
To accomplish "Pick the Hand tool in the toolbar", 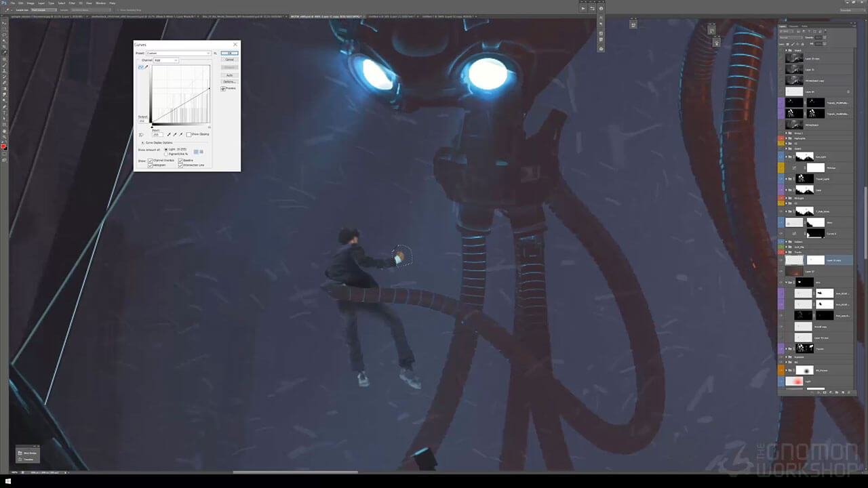I will pos(4,131).
